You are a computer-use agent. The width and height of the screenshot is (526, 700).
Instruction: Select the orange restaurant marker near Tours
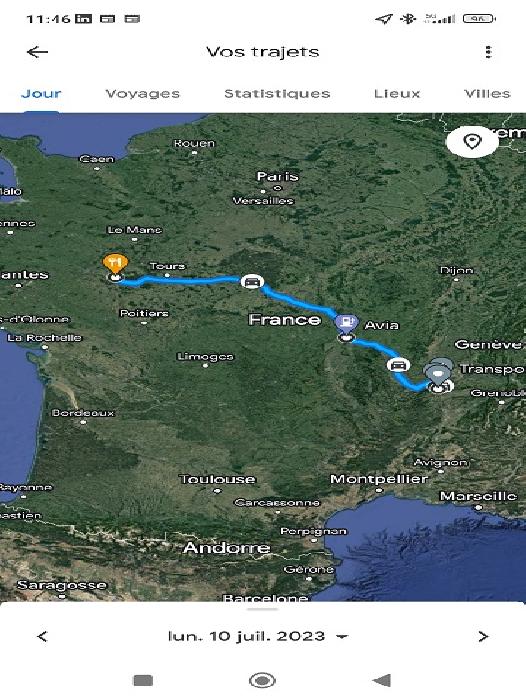(115, 264)
